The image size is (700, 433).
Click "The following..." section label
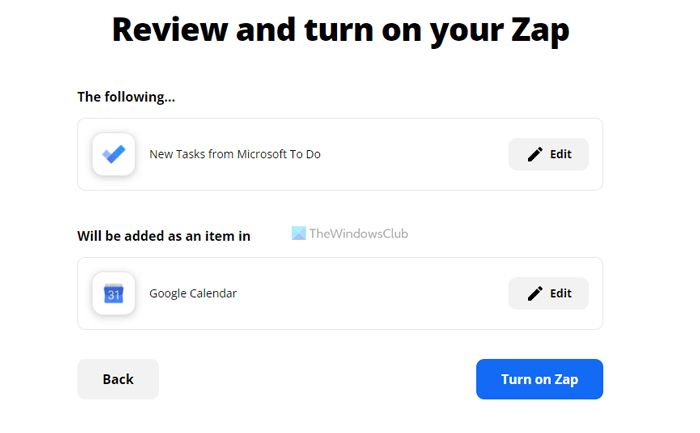click(x=126, y=97)
